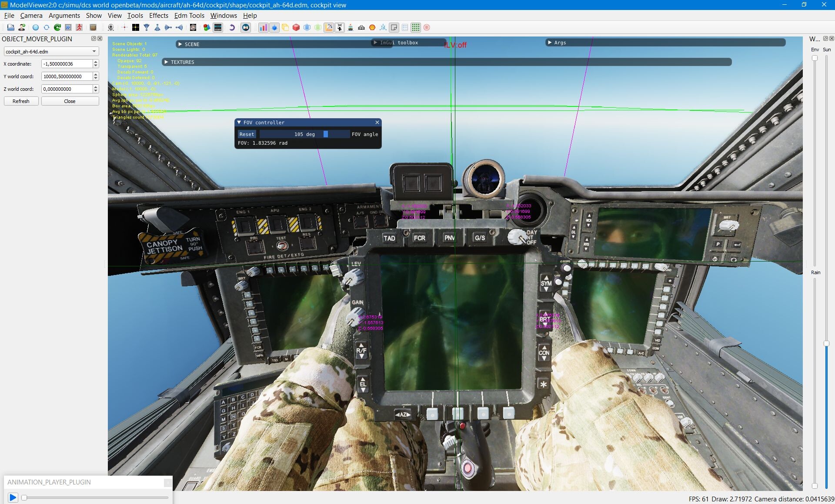Click the orange shell toolbar icon
Image resolution: width=835 pixels, height=504 pixels.
[x=372, y=27]
